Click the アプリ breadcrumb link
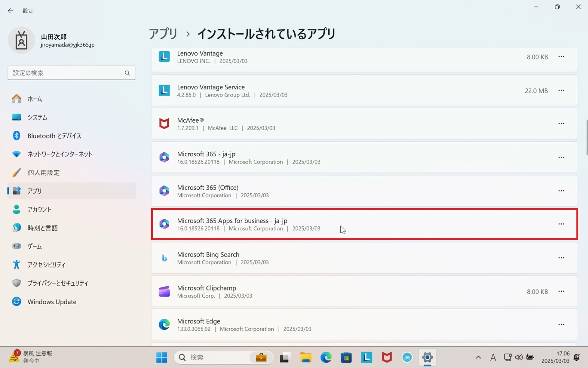 pos(163,34)
